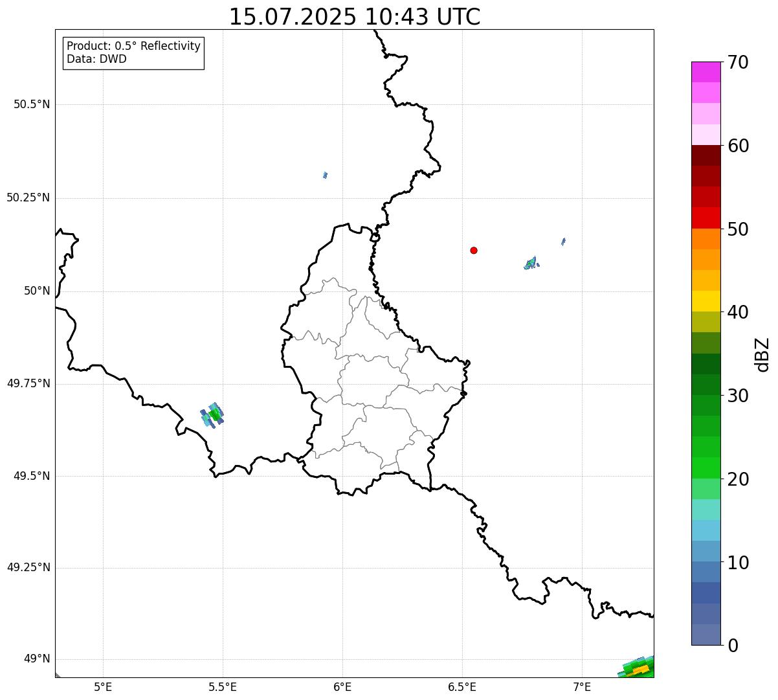Viewport: 778px width, 700px height.
Task: Click the '49.25°N' latitude label
Action: pos(28,567)
